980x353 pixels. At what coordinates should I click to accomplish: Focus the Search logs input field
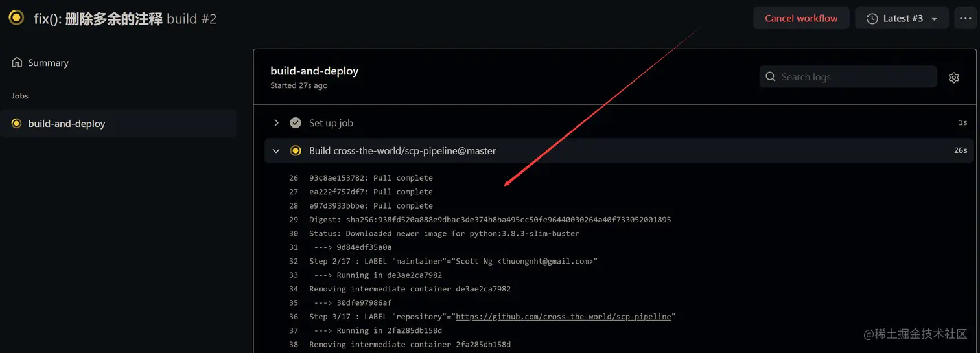(x=848, y=76)
